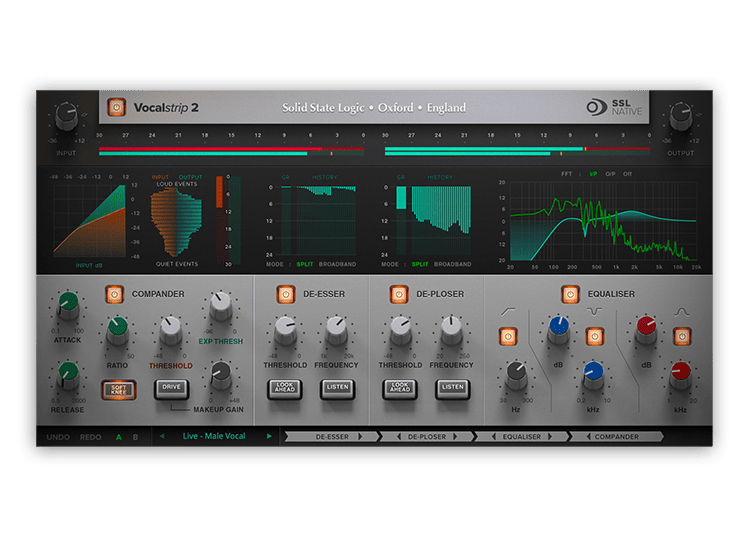The image size is (750, 538).
Task: Toggle the Compander section power button
Action: click(x=114, y=294)
